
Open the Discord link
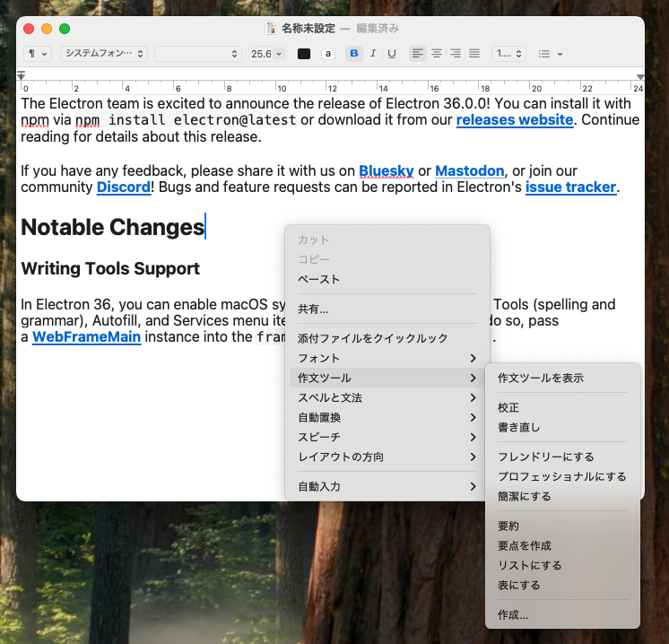pyautogui.click(x=124, y=187)
